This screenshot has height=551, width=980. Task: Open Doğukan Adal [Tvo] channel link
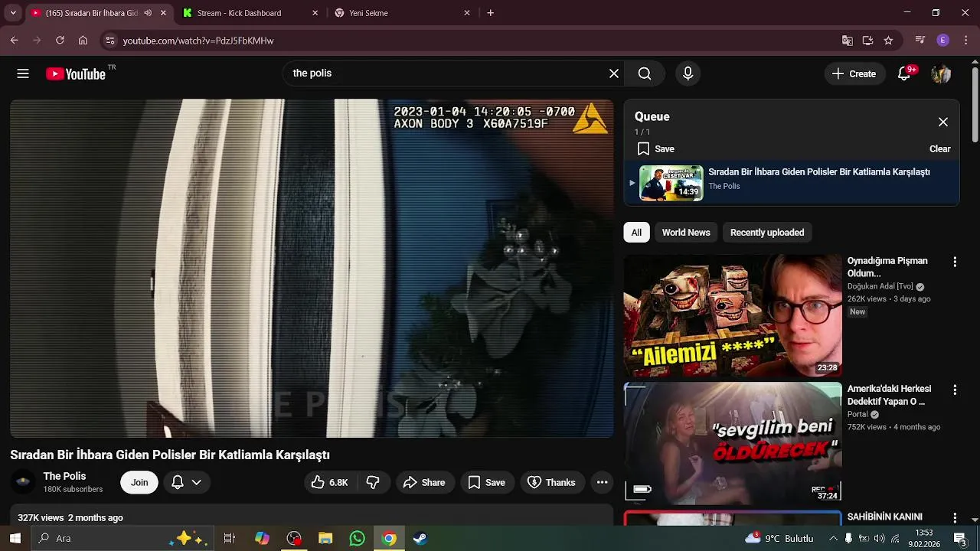(880, 286)
